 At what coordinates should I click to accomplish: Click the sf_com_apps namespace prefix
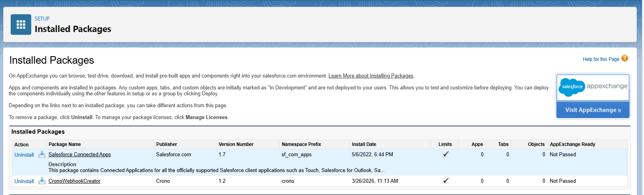(296, 155)
